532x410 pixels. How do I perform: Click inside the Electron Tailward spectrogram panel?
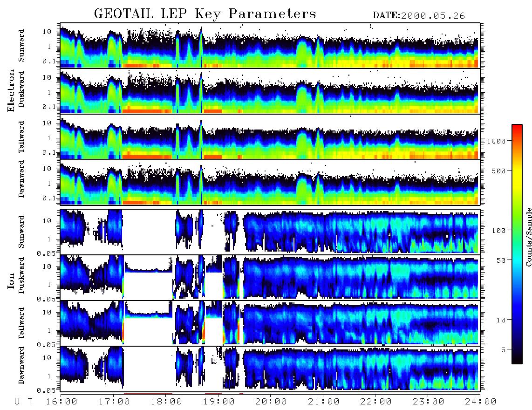click(270, 137)
